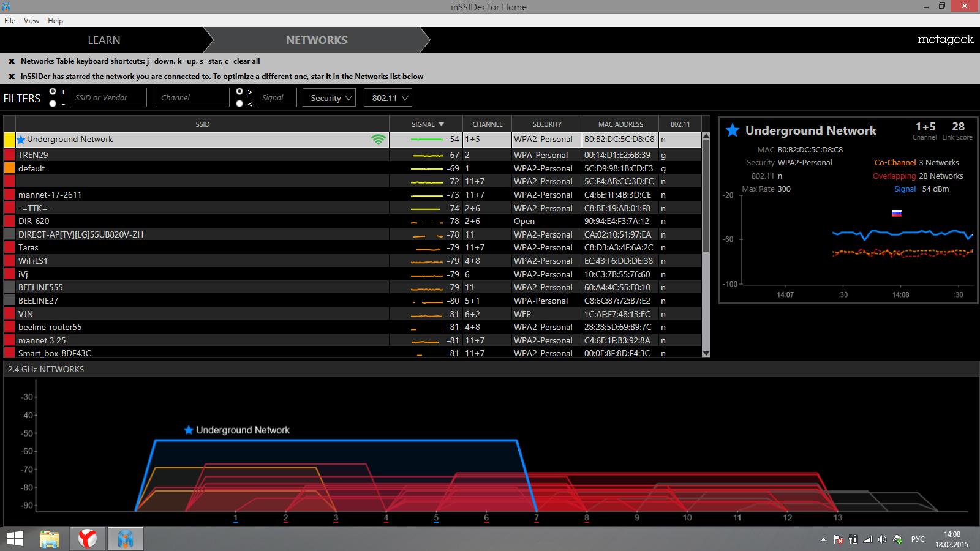980x551 pixels.
Task: Click the red color swatch beside TREN29
Action: pos(9,155)
